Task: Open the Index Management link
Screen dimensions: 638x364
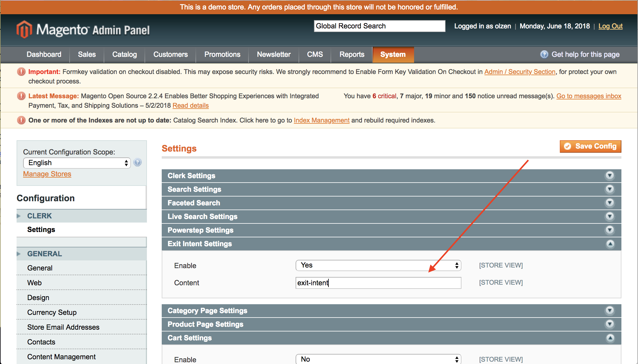Action: point(321,120)
